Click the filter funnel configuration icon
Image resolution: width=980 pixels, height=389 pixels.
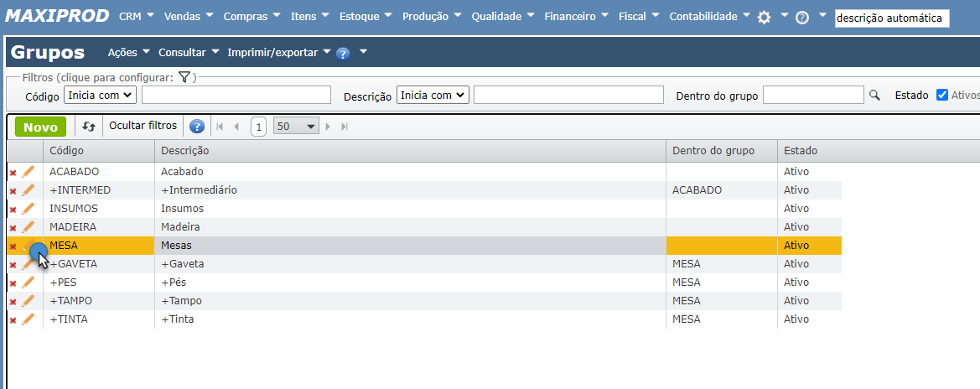(x=185, y=77)
